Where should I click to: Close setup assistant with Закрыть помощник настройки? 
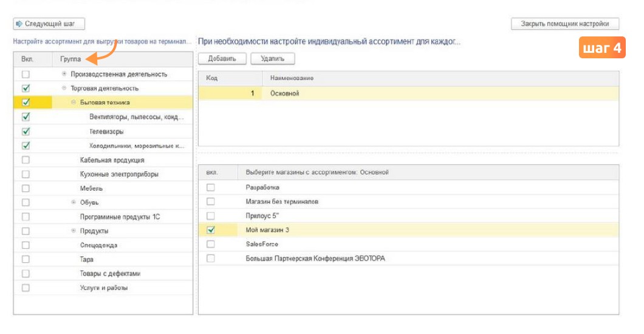(565, 24)
